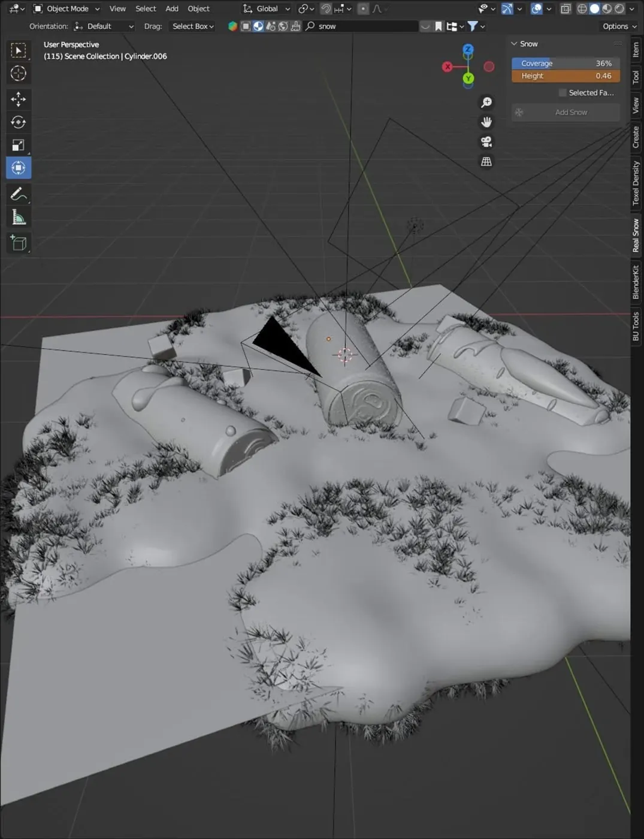Open the Orientation Default dropdown
The image size is (644, 839).
(104, 26)
